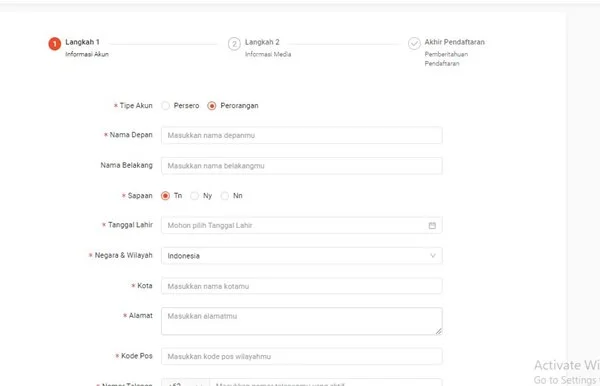Expand the chevron arrow beside Indonesia
This screenshot has width=600, height=386.
pos(433,256)
